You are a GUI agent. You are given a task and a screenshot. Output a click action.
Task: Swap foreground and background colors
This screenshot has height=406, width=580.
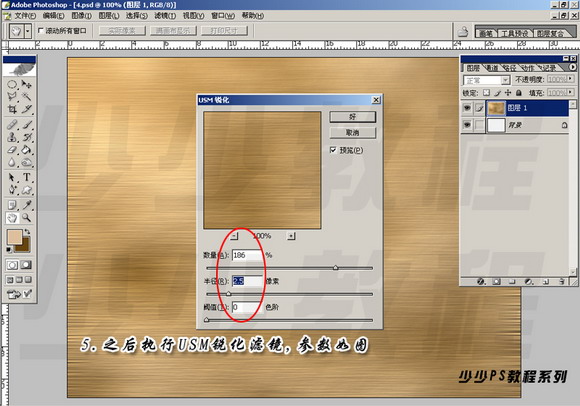[27, 232]
